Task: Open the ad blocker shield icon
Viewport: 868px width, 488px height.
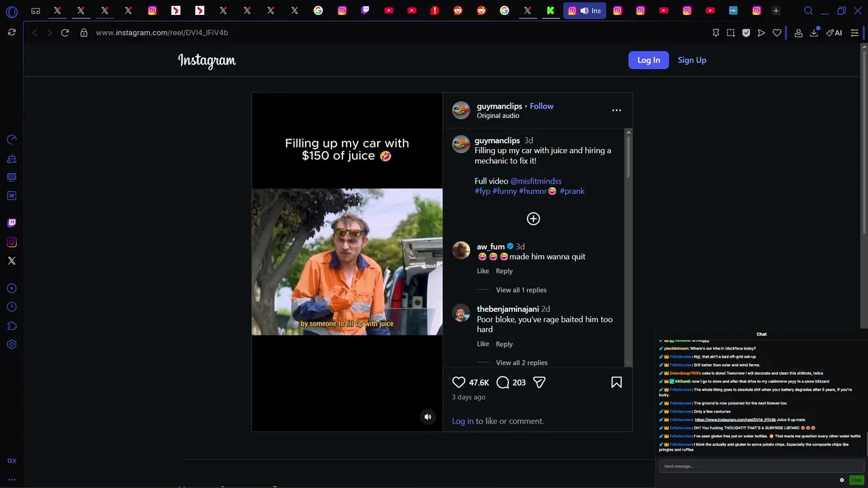Action: tap(746, 33)
